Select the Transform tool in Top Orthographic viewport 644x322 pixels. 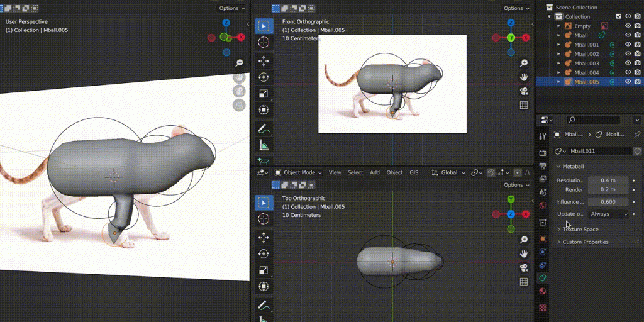pos(264,286)
